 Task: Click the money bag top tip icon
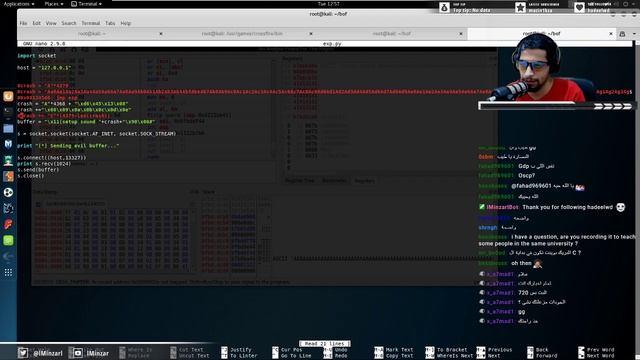[444, 7]
